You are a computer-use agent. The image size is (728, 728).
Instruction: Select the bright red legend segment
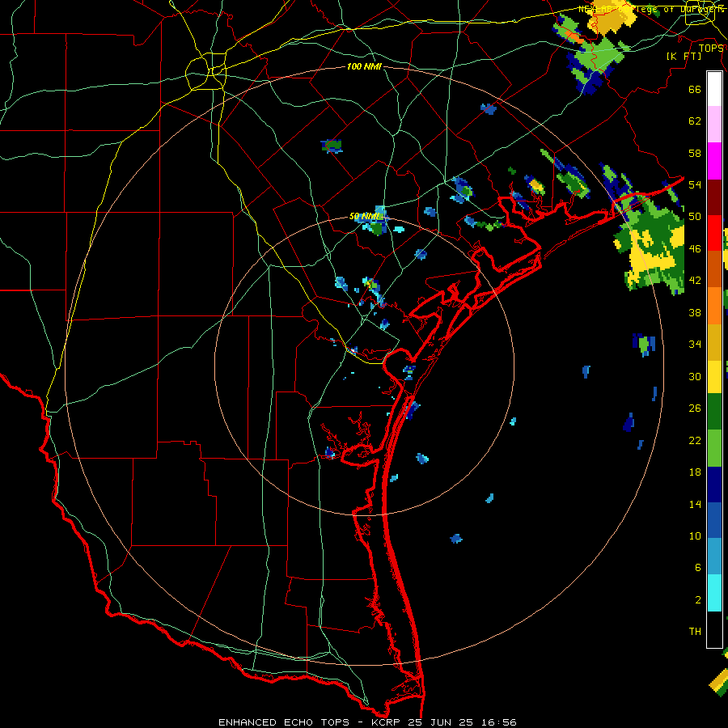point(714,233)
